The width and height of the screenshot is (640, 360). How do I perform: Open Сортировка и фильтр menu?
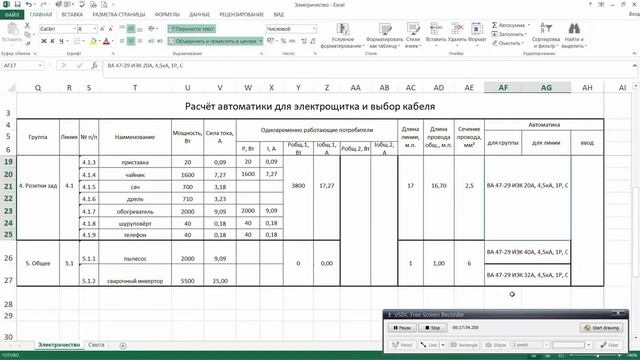click(546, 36)
